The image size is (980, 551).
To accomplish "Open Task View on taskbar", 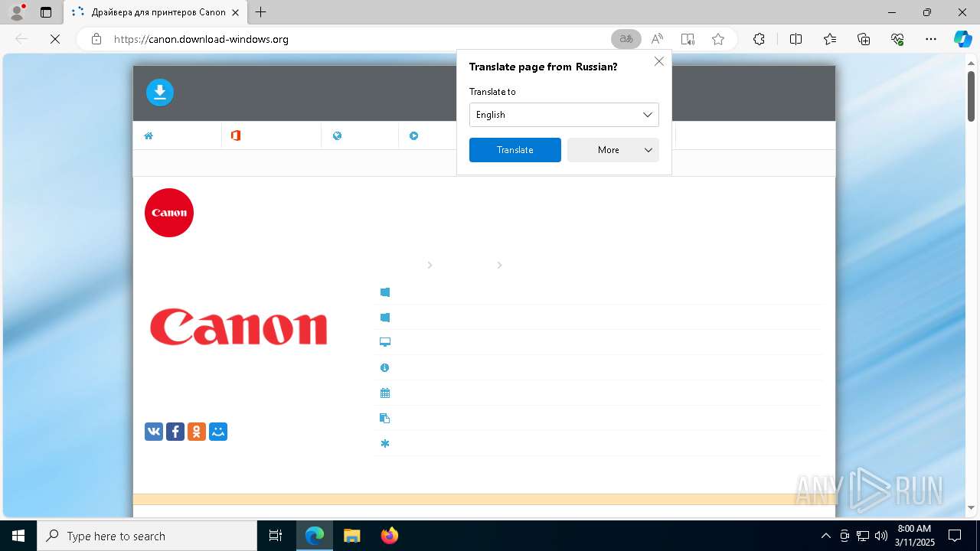I will coord(276,536).
